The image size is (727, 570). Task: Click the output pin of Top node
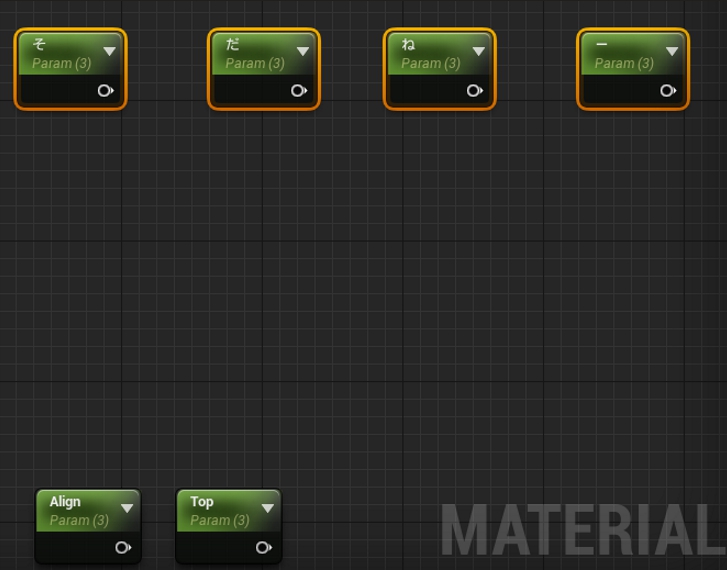pos(264,548)
